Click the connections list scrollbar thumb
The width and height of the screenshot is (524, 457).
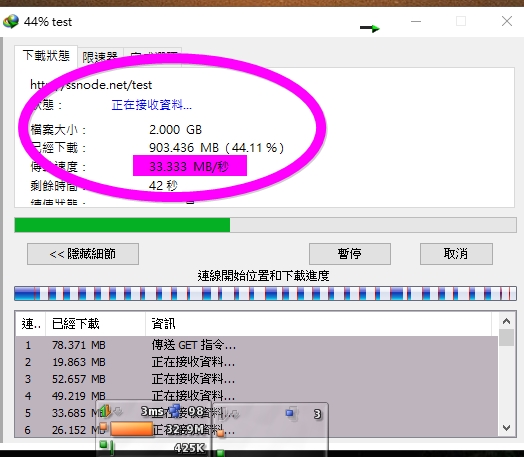pyautogui.click(x=506, y=337)
